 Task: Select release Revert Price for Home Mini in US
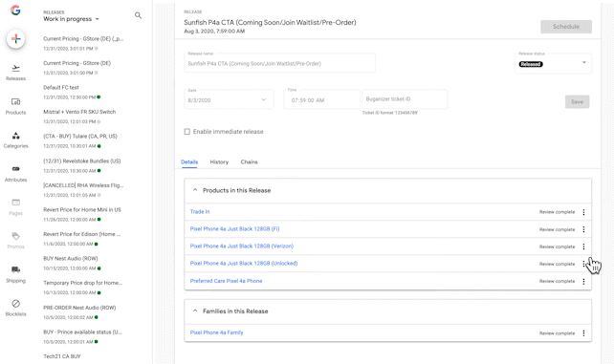[x=82, y=214]
